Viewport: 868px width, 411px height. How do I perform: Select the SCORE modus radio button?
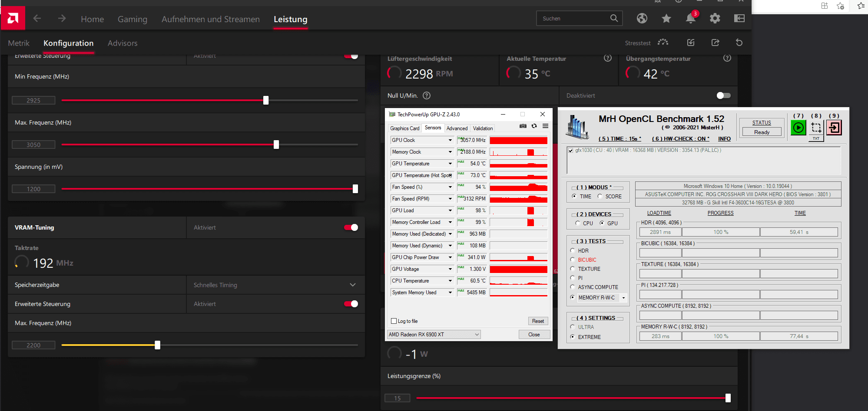click(x=600, y=196)
